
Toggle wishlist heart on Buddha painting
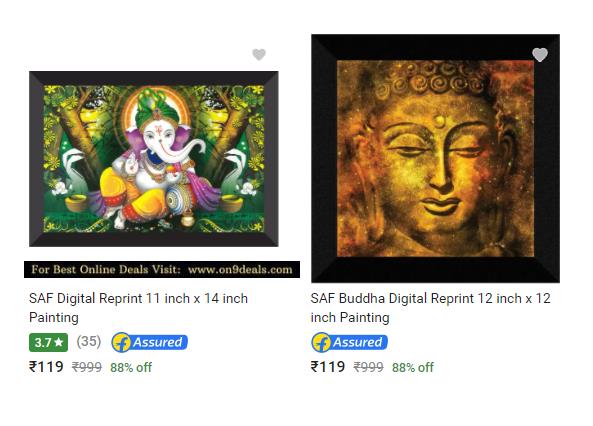pos(540,55)
